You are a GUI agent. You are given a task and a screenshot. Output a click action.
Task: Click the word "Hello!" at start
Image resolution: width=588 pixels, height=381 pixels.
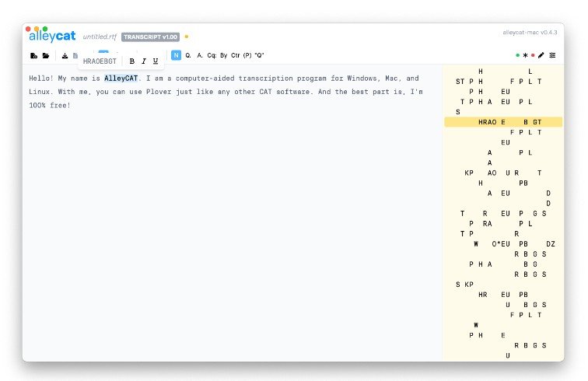tap(41, 79)
